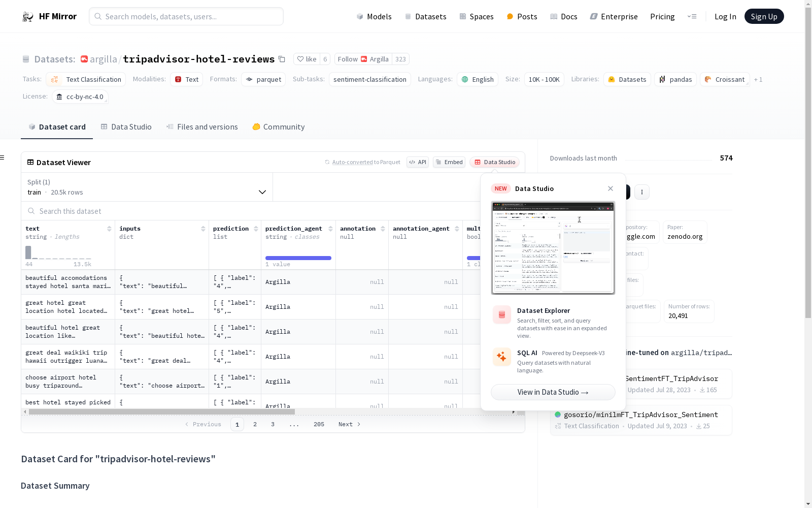
Task: Click the HF Mirror logo icon
Action: click(x=28, y=17)
